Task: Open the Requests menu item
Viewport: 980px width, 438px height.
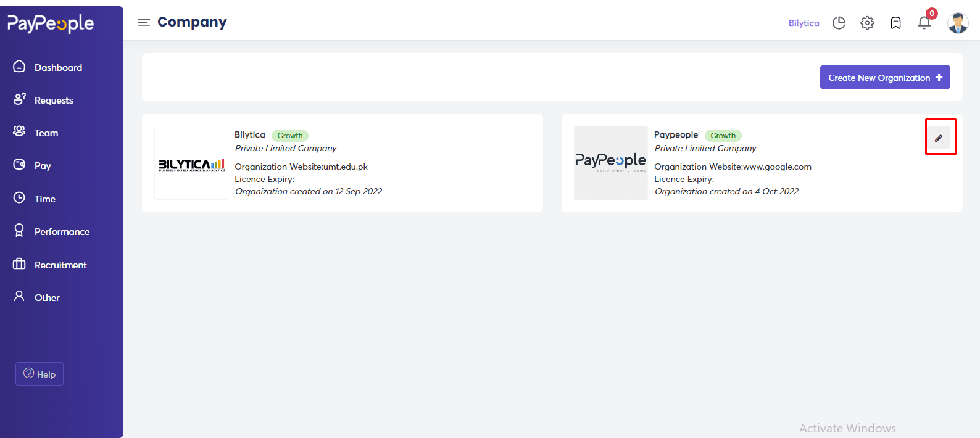Action: tap(54, 101)
